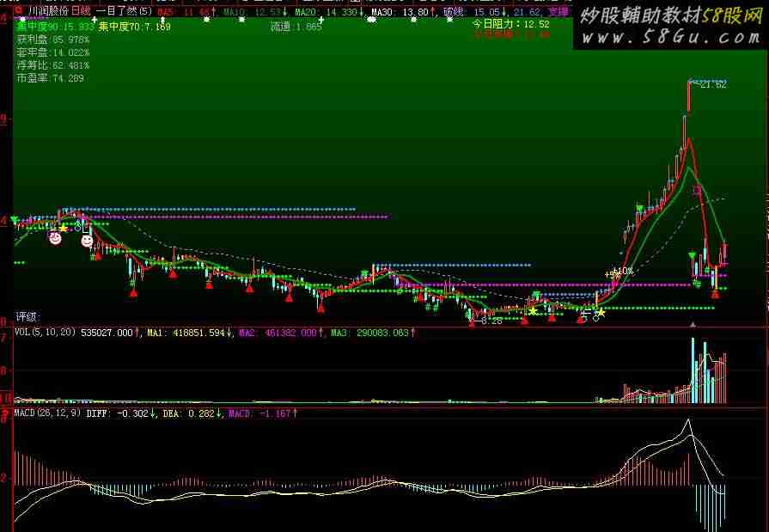Click the magenta square marker right of the price peak

coord(698,190)
